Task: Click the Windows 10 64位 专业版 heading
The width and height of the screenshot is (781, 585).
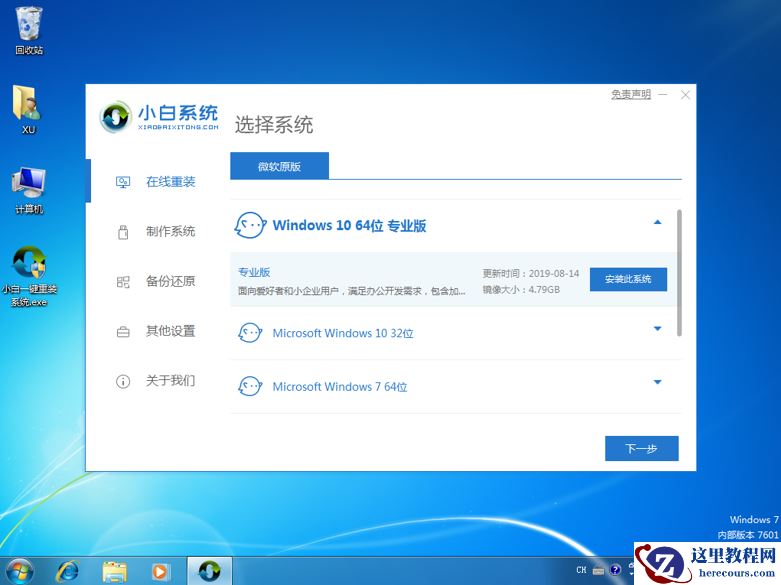Action: [x=349, y=225]
